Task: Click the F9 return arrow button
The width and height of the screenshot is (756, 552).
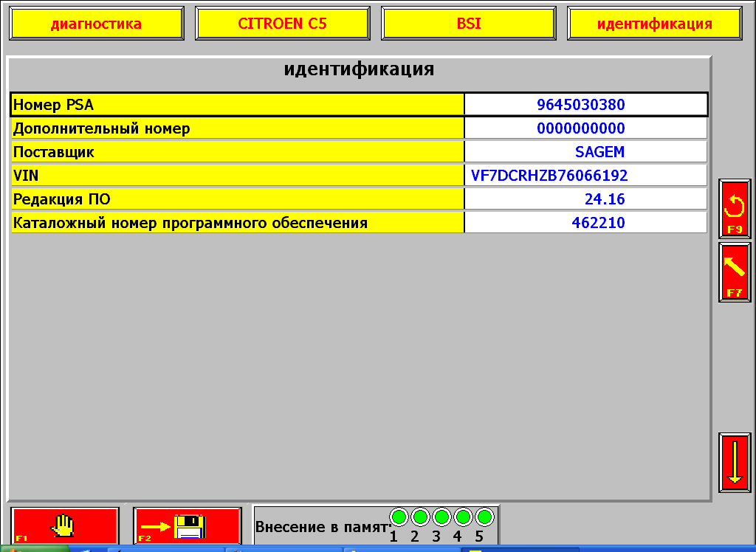Action: point(735,209)
